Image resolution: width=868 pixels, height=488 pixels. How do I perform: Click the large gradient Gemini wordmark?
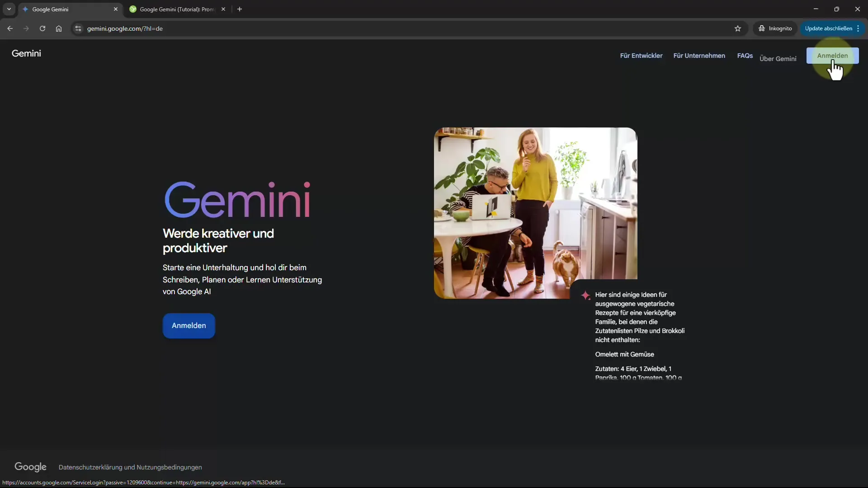pos(237,200)
